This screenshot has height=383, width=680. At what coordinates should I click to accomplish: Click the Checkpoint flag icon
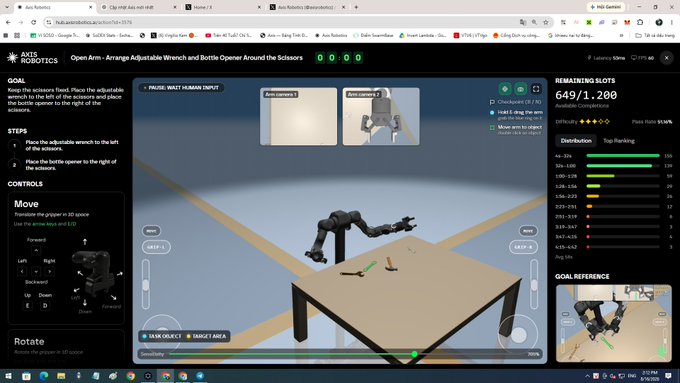pos(492,102)
